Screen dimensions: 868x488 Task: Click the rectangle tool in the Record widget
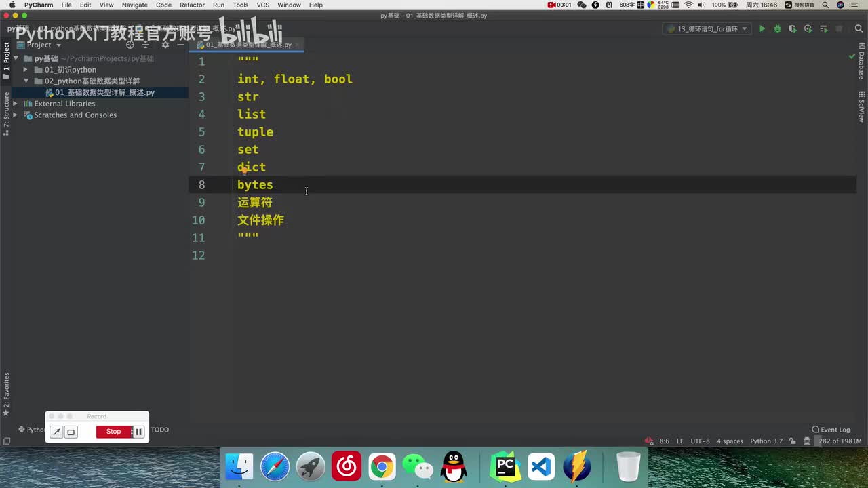(x=71, y=432)
